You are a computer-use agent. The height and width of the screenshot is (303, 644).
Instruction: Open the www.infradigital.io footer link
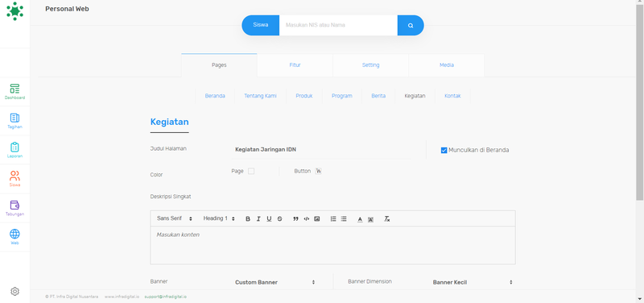122,297
